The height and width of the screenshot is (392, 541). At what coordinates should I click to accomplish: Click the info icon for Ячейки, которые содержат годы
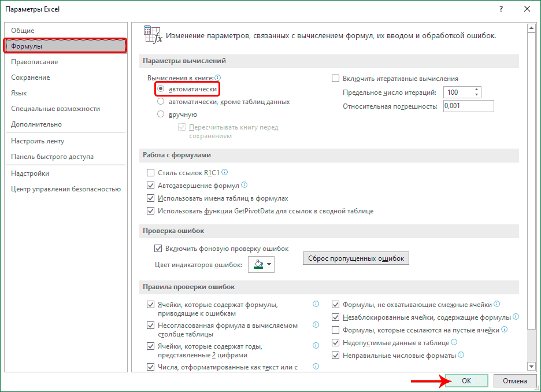(x=315, y=346)
